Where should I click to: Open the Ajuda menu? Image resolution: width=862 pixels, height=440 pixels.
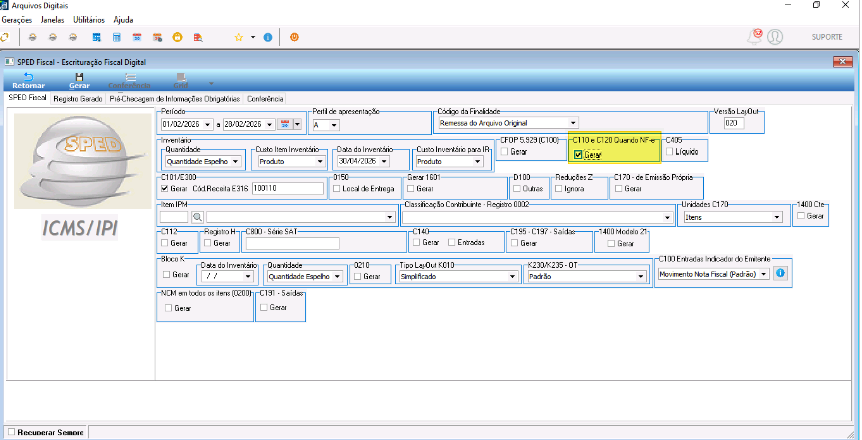[123, 20]
